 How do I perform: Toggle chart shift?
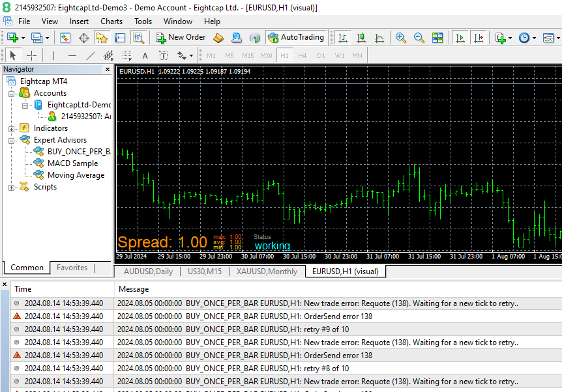pyautogui.click(x=479, y=38)
